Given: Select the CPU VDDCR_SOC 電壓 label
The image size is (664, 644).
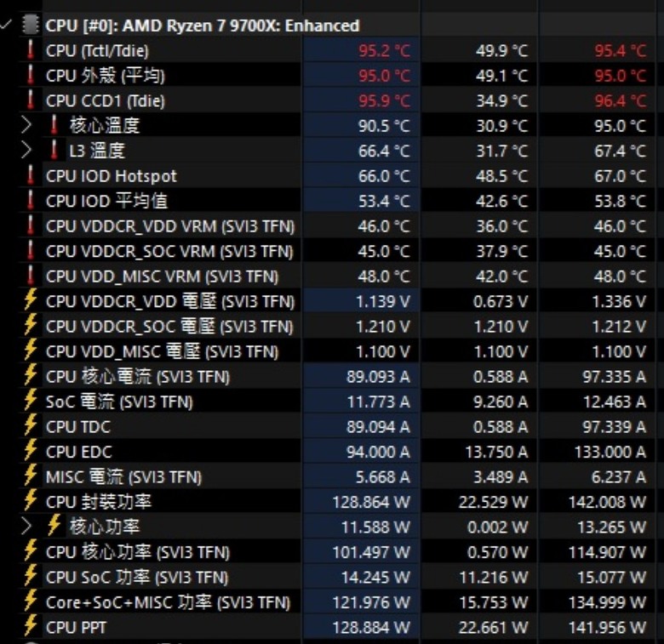Looking at the screenshot, I should tap(169, 326).
